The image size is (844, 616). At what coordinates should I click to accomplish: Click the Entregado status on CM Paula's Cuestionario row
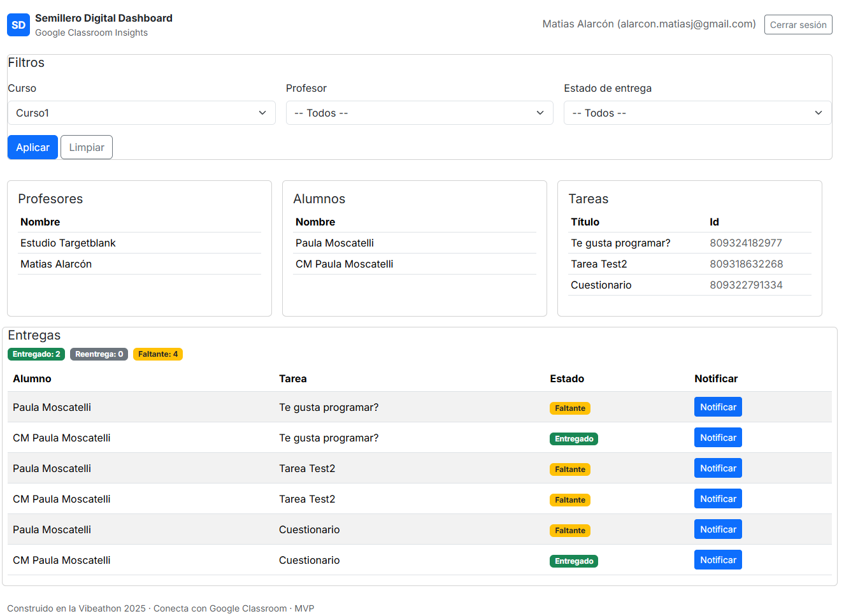(573, 561)
